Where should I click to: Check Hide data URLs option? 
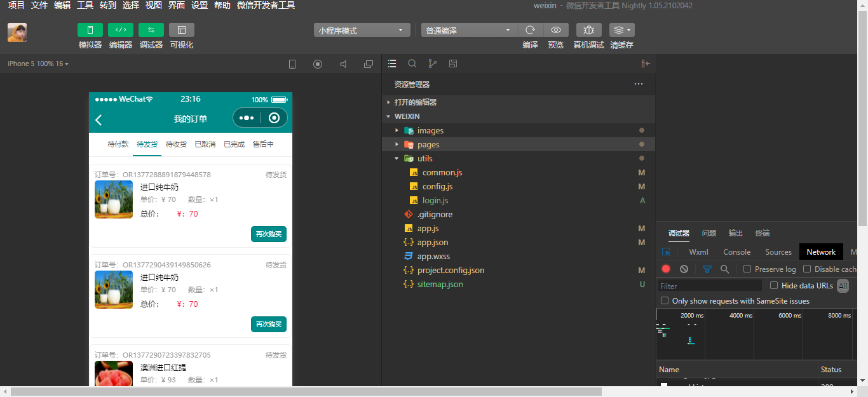click(x=774, y=286)
